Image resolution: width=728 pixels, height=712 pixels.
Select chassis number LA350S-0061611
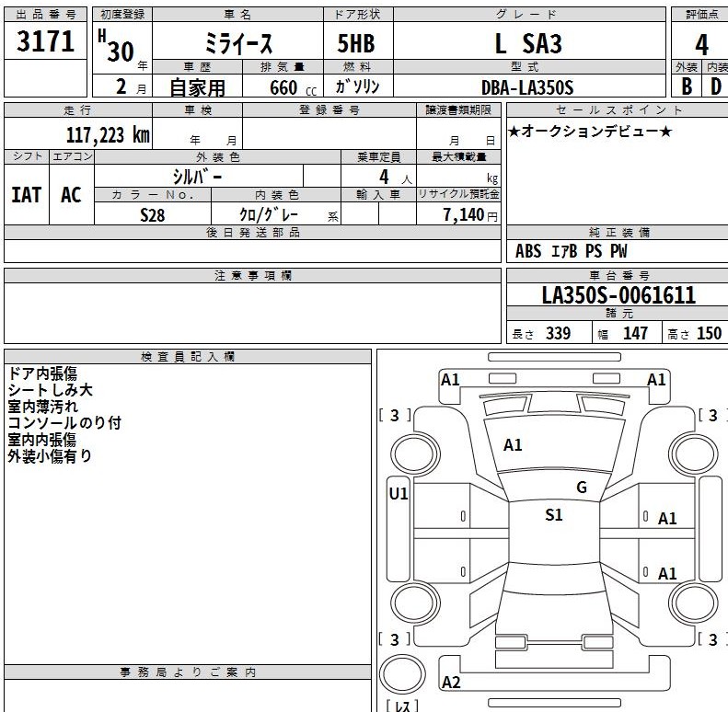click(x=618, y=295)
